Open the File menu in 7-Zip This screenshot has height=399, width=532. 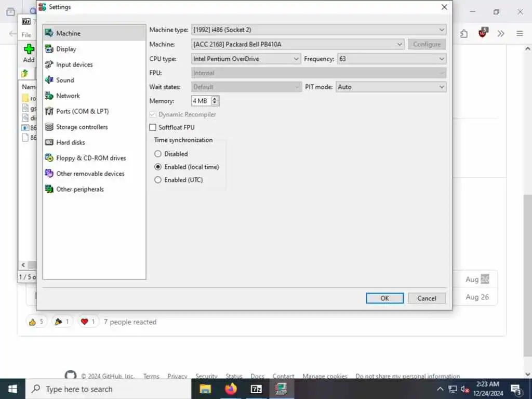click(26, 35)
